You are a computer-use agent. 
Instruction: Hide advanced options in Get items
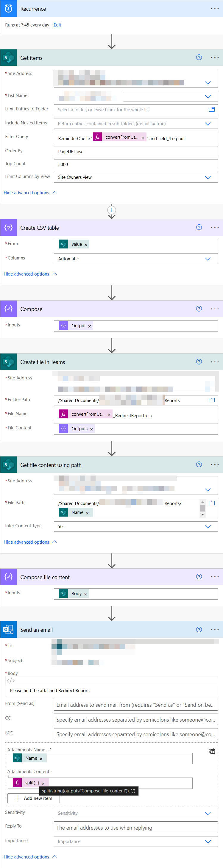(x=30, y=193)
